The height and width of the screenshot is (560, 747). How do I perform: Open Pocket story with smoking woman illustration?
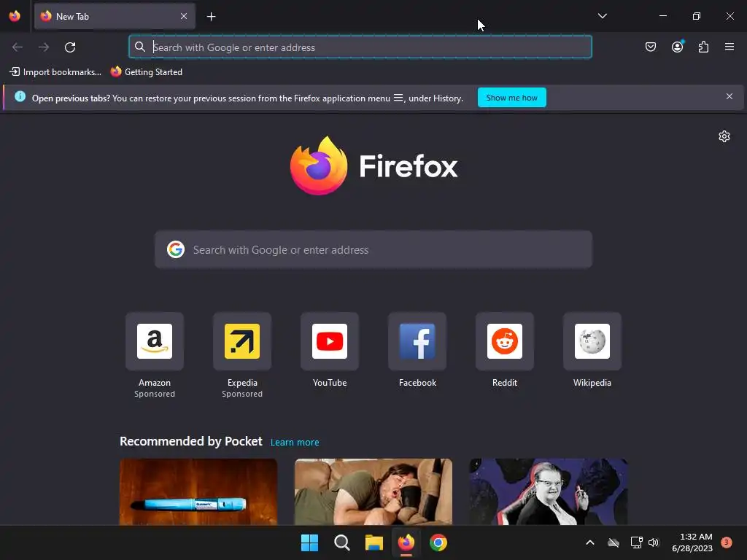click(x=549, y=491)
